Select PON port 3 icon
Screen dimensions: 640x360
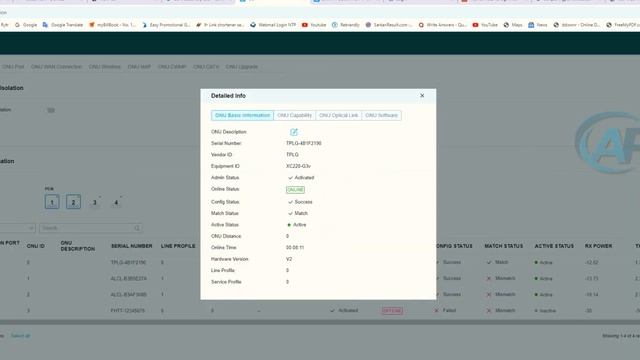tap(95, 202)
